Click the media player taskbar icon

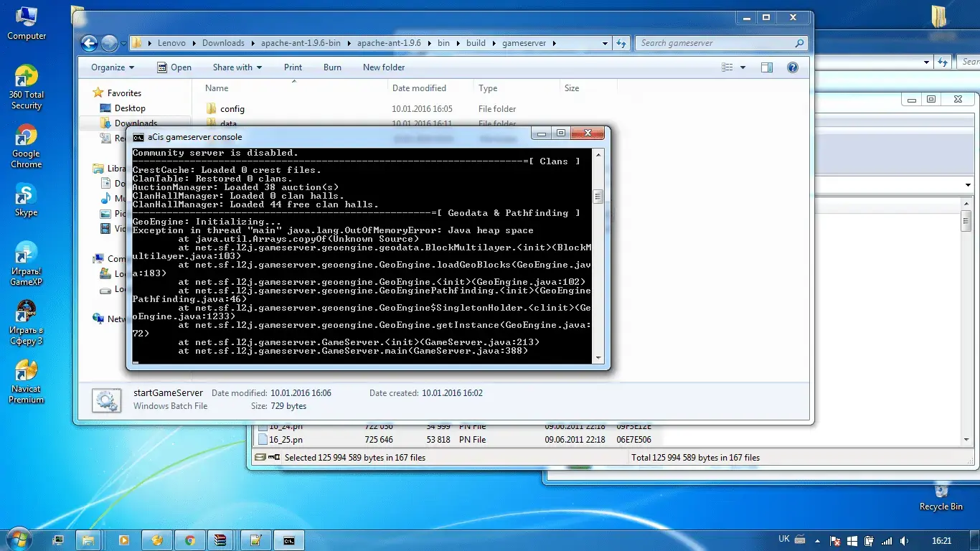123,540
